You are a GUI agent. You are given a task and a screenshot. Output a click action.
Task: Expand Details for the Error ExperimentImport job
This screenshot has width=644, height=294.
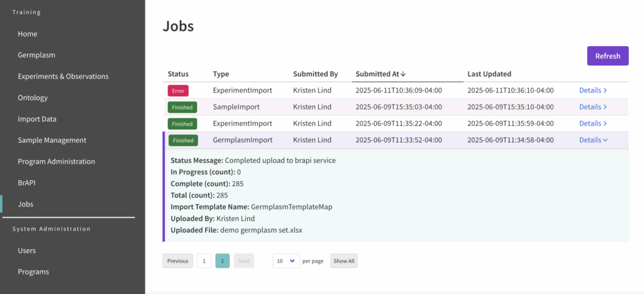pos(592,90)
